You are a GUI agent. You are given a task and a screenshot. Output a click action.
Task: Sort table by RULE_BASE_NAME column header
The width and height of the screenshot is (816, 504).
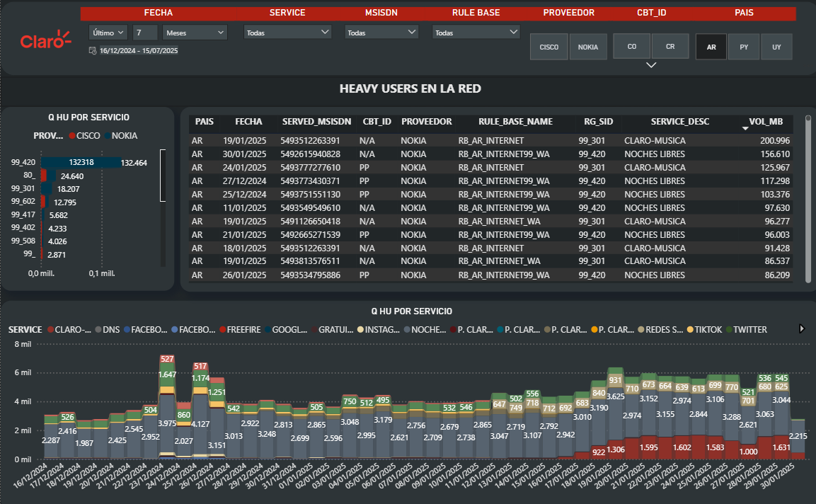[516, 121]
